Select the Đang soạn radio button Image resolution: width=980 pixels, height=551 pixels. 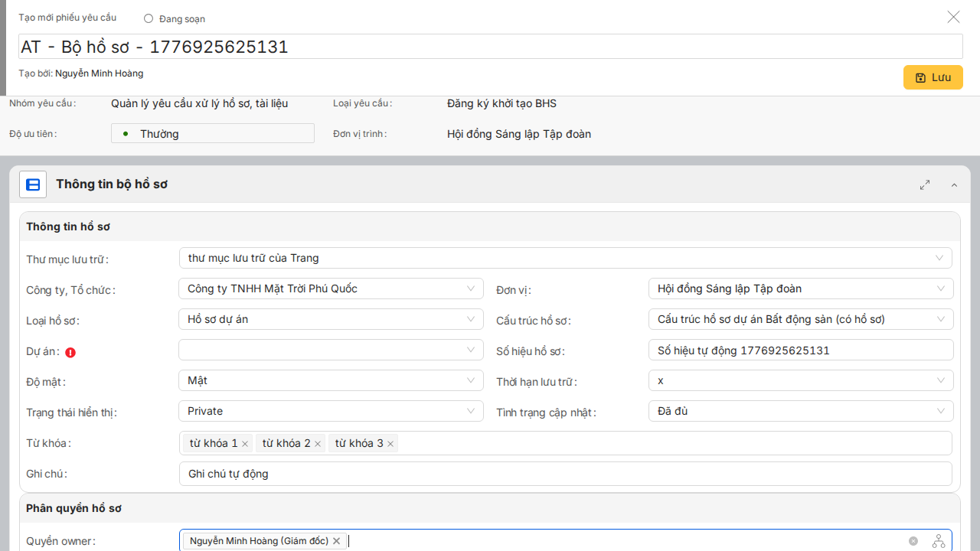click(x=149, y=18)
